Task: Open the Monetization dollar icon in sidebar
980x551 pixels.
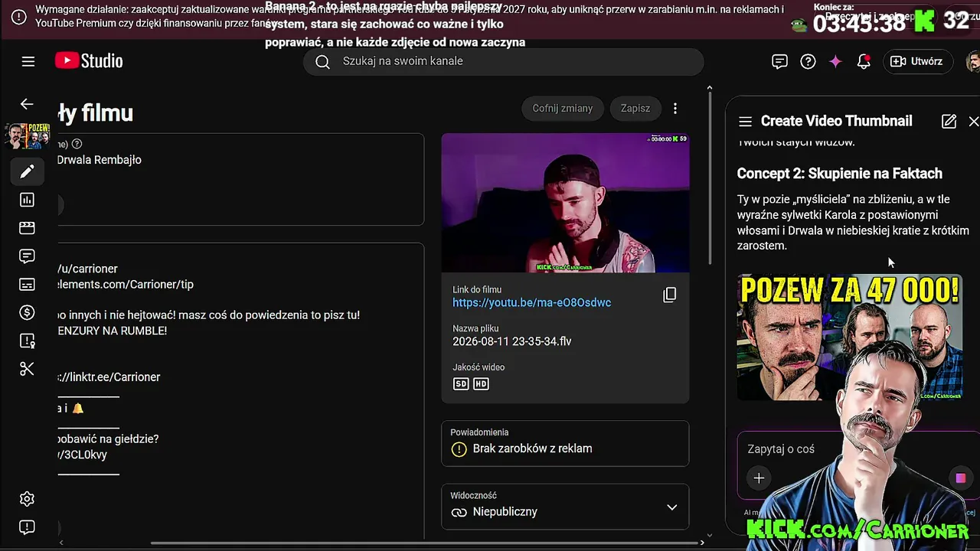Action: (x=27, y=312)
